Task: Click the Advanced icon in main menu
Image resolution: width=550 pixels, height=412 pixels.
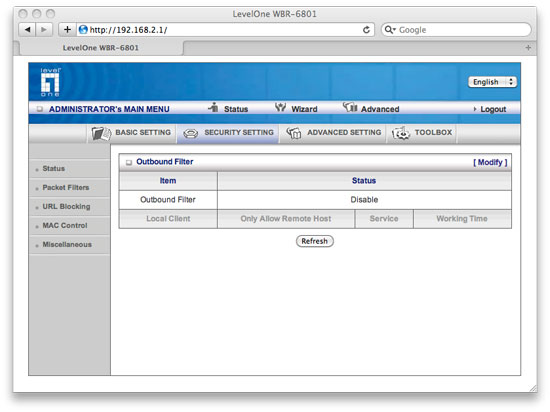Action: pyautogui.click(x=350, y=107)
